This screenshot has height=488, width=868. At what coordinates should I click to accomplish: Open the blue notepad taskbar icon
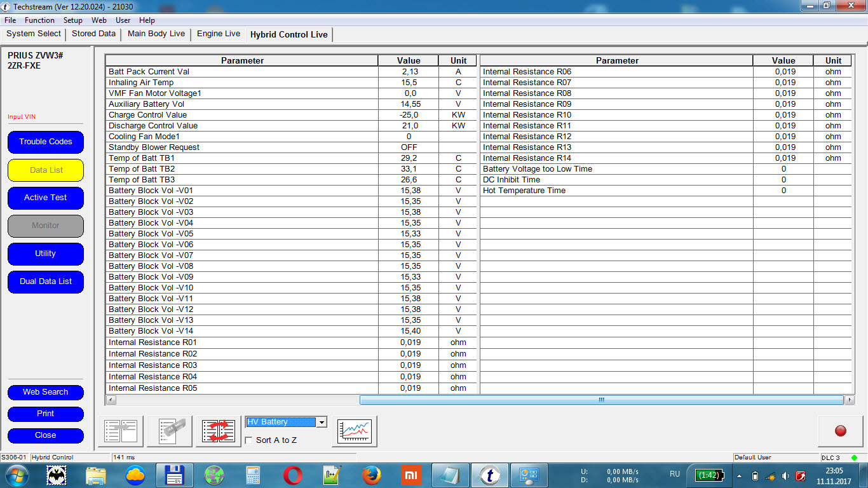451,475
